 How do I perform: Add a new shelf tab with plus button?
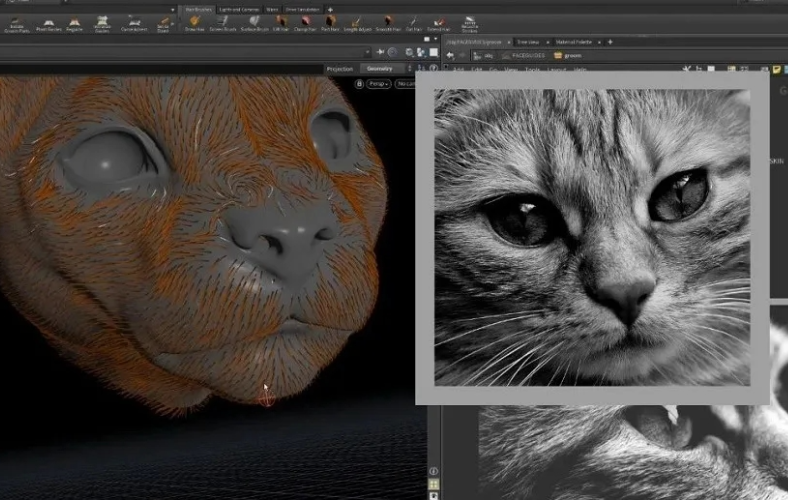(330, 8)
